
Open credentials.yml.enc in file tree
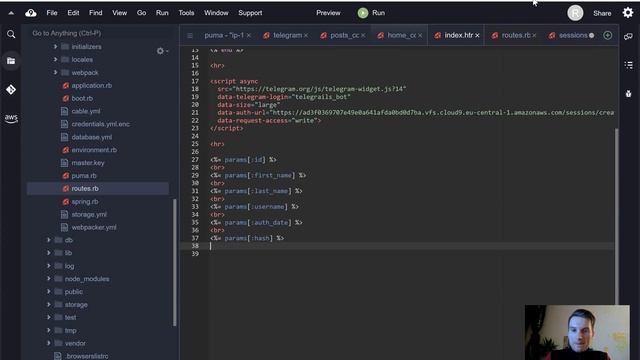[100, 124]
